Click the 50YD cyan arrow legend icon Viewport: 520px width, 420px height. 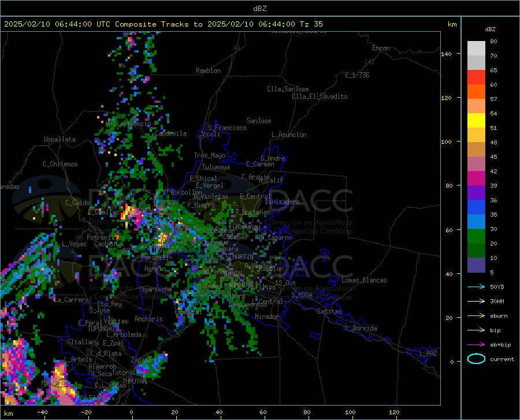tap(476, 287)
